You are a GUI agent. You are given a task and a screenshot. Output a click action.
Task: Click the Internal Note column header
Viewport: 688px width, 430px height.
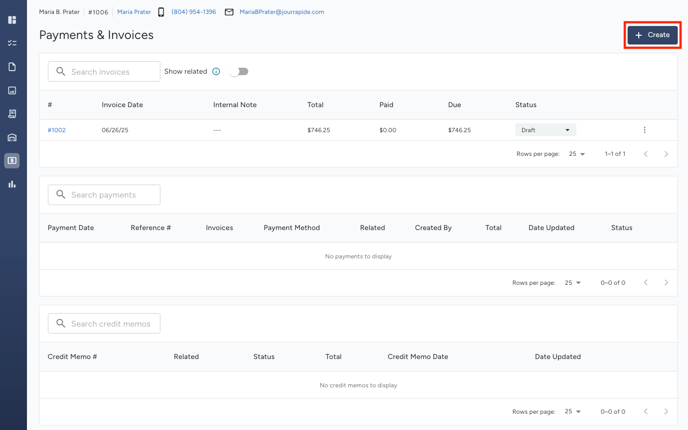click(235, 105)
